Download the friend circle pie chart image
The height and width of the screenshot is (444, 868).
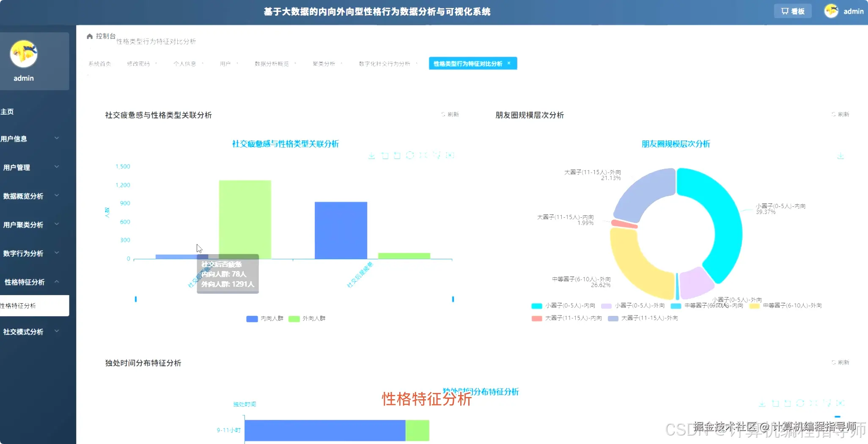(841, 156)
